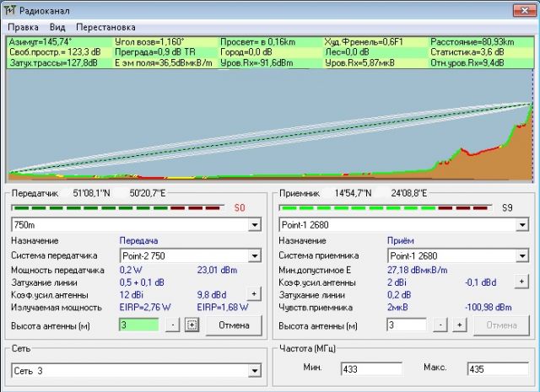Screen dimensions: 540x392
Task: Click the receiver antenna height field
Action: [407, 325]
